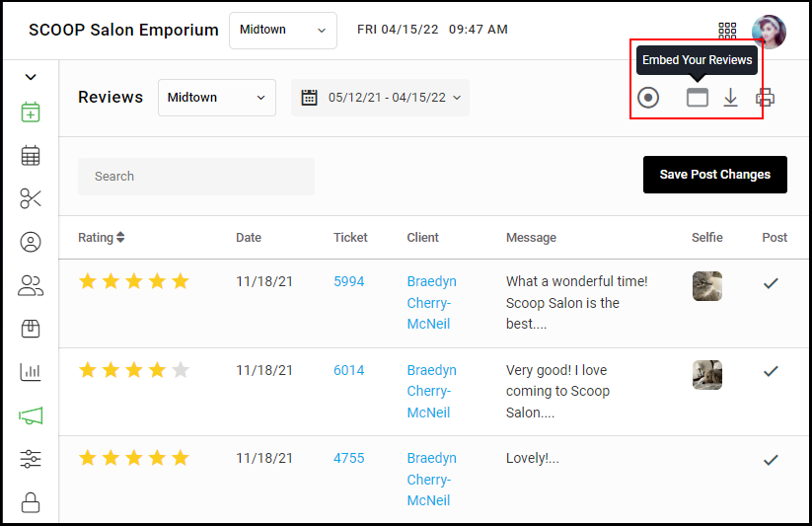Print the reviews using the printer icon
Screen dimensions: 812x526
pyautogui.click(x=765, y=98)
